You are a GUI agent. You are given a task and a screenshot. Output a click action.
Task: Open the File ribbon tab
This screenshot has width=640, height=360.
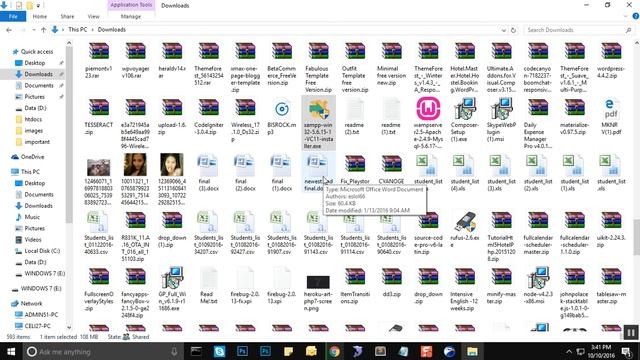tap(13, 16)
